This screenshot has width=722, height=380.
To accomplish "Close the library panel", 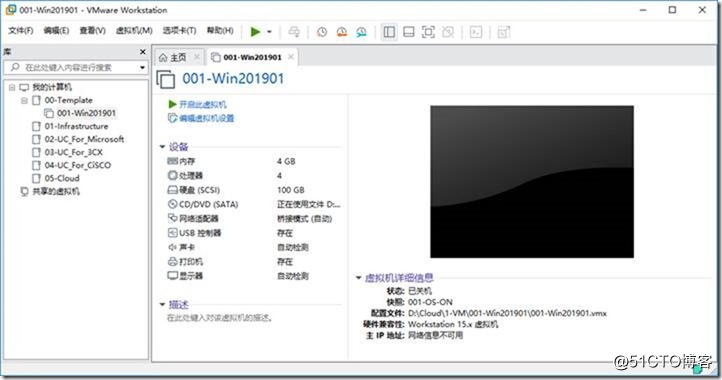I will 143,52.
